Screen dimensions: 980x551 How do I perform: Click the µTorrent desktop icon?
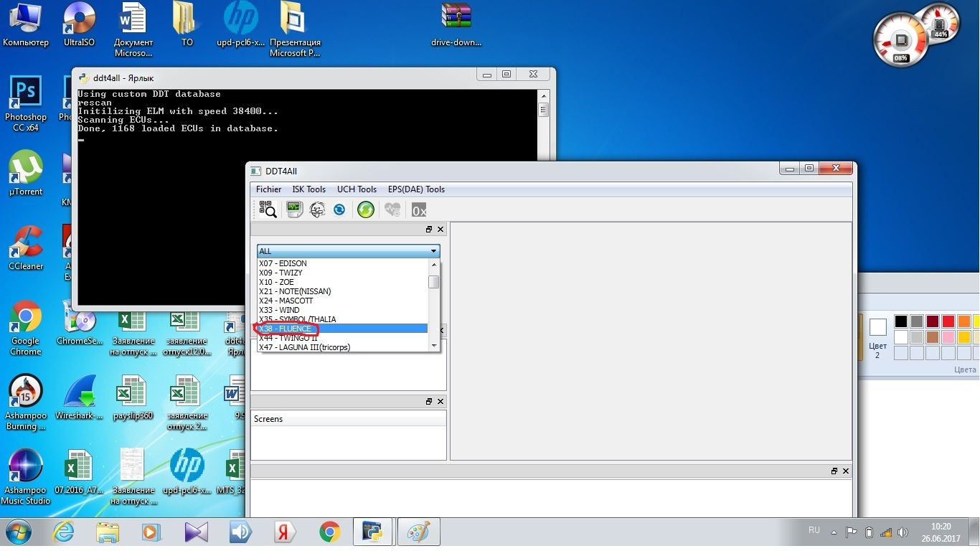(25, 172)
